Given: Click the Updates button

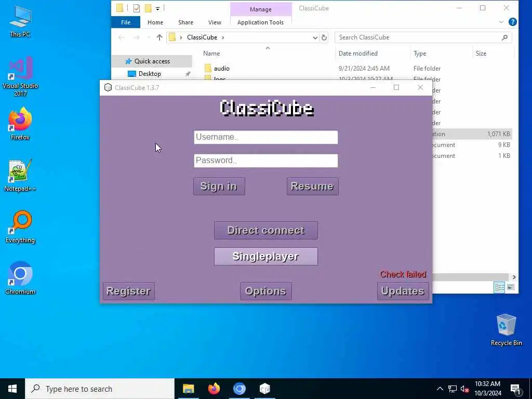Looking at the screenshot, I should (x=403, y=291).
